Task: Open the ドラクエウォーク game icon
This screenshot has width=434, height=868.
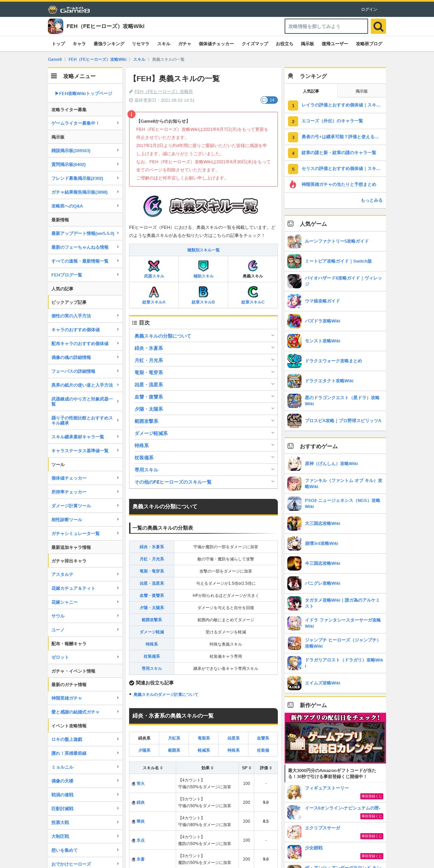Action: click(x=294, y=361)
